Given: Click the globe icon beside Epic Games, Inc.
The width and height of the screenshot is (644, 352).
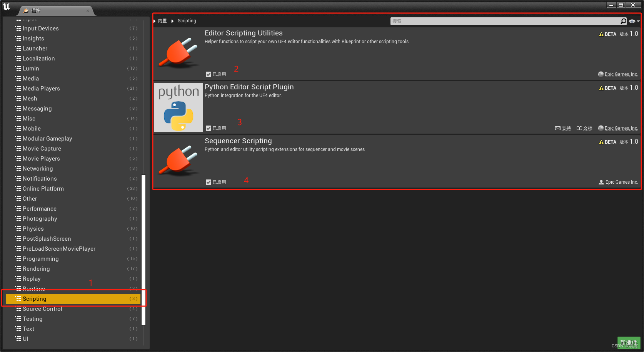Looking at the screenshot, I should [x=601, y=74].
